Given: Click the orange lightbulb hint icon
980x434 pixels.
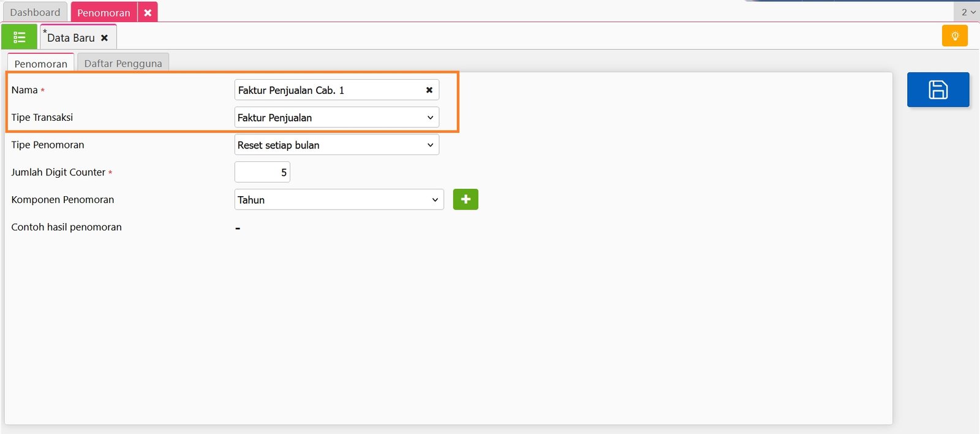Looking at the screenshot, I should pyautogui.click(x=954, y=36).
